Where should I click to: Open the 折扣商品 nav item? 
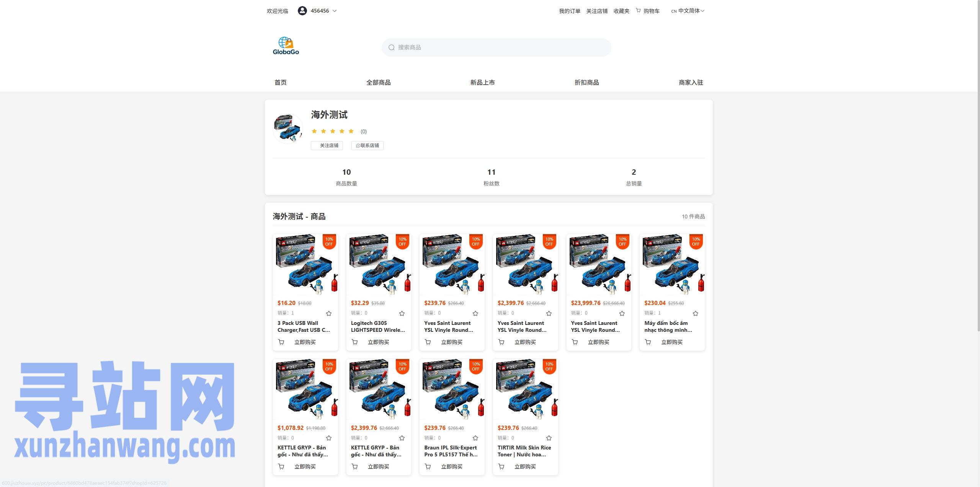(587, 82)
